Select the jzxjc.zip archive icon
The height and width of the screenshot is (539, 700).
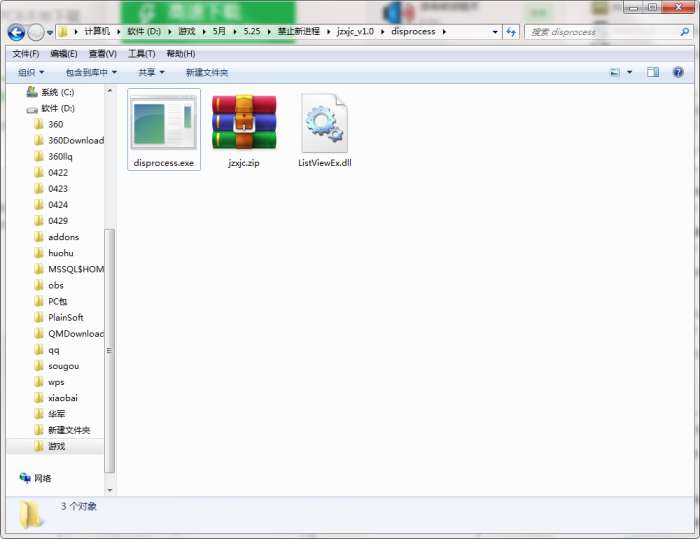[x=243, y=123]
